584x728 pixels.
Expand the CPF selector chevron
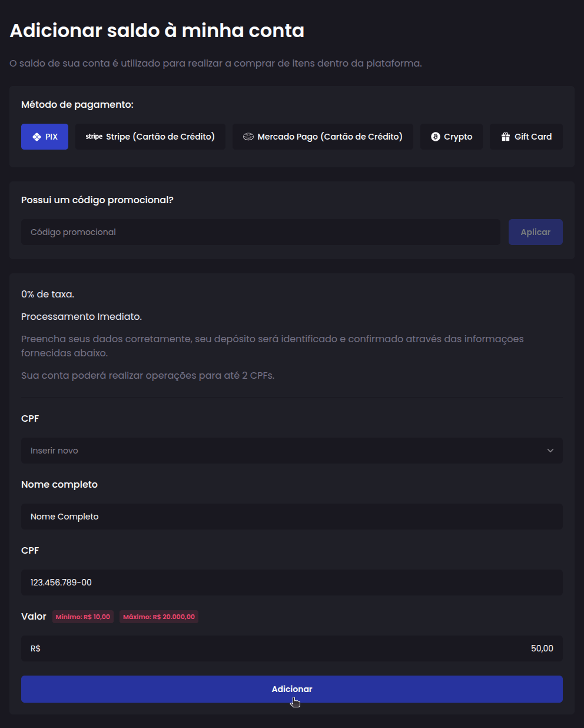[550, 451]
